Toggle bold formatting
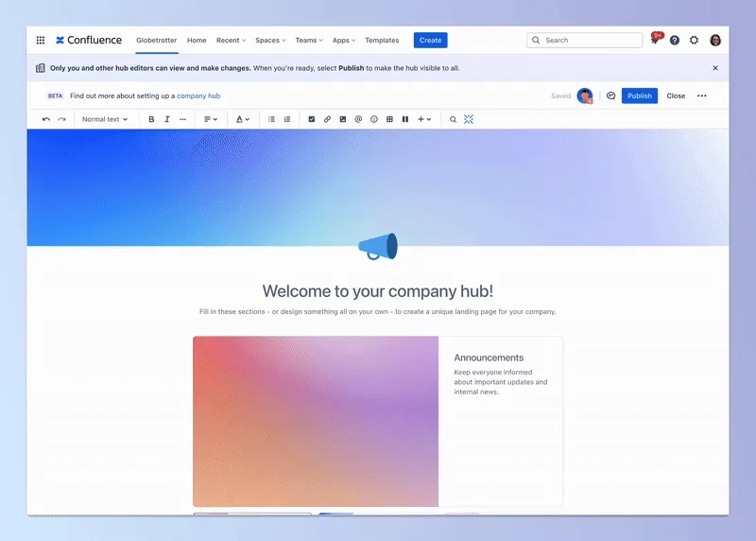This screenshot has height=541, width=756. pos(151,119)
